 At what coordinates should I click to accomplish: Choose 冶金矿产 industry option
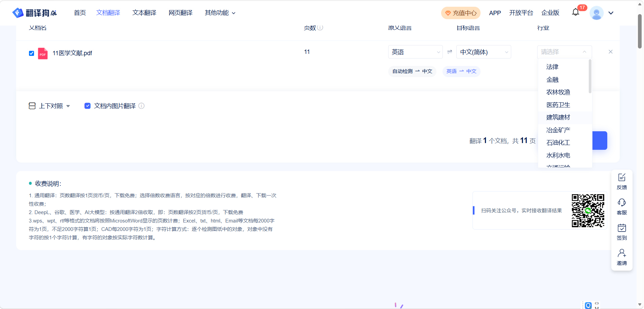click(x=565, y=130)
